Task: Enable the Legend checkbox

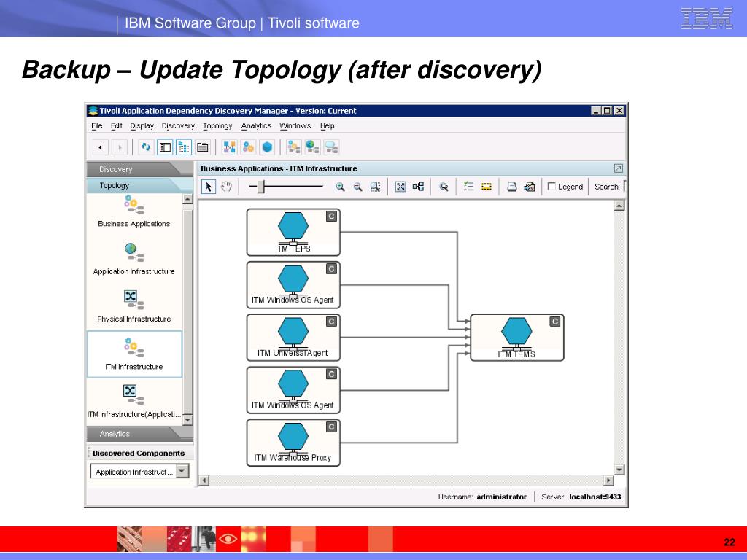Action: (551, 186)
